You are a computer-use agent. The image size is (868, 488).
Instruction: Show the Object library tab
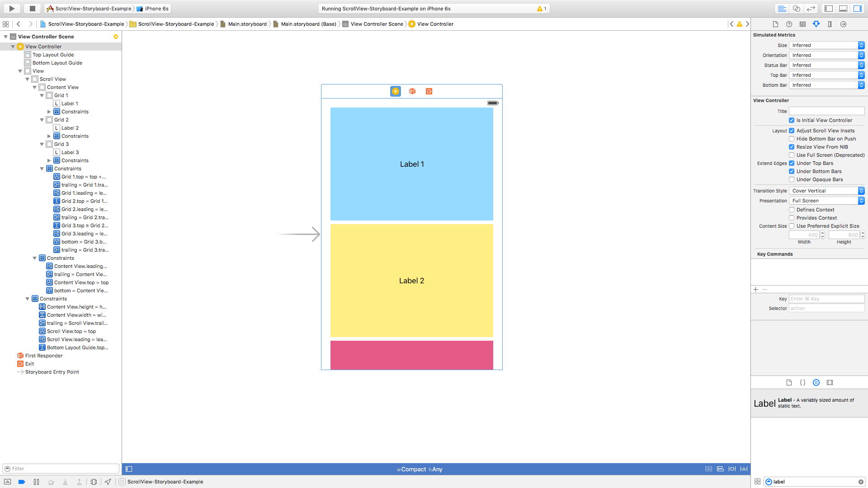pos(816,382)
